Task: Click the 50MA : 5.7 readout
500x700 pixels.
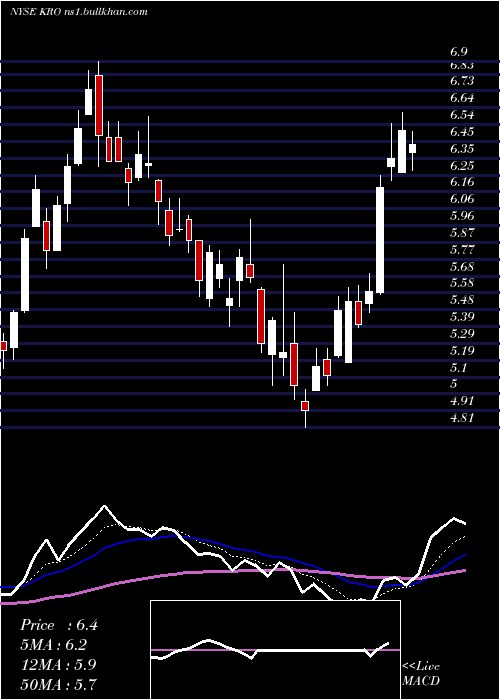Action: pyautogui.click(x=58, y=684)
